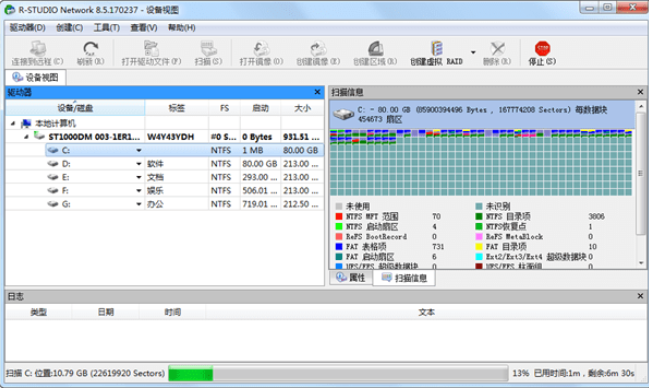Click the scan info panel scroll-down arrow

[641, 263]
